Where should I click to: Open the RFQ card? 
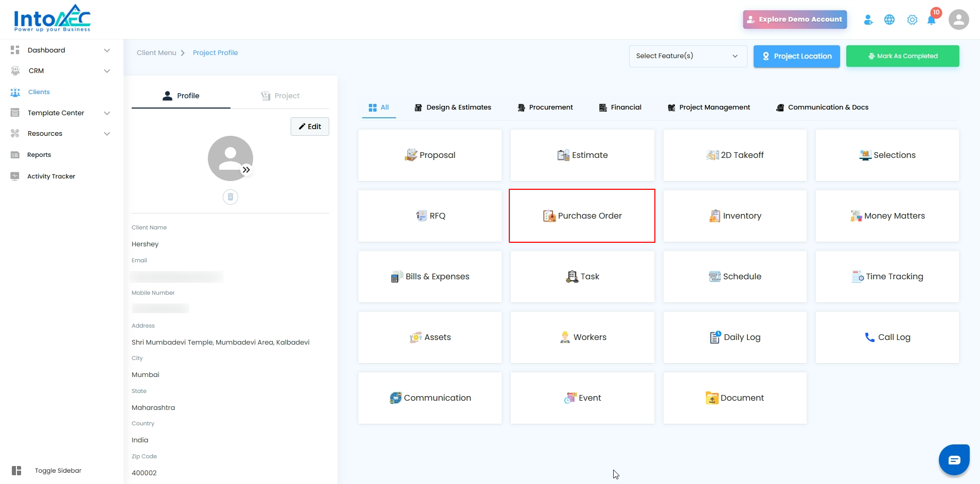[x=430, y=216]
